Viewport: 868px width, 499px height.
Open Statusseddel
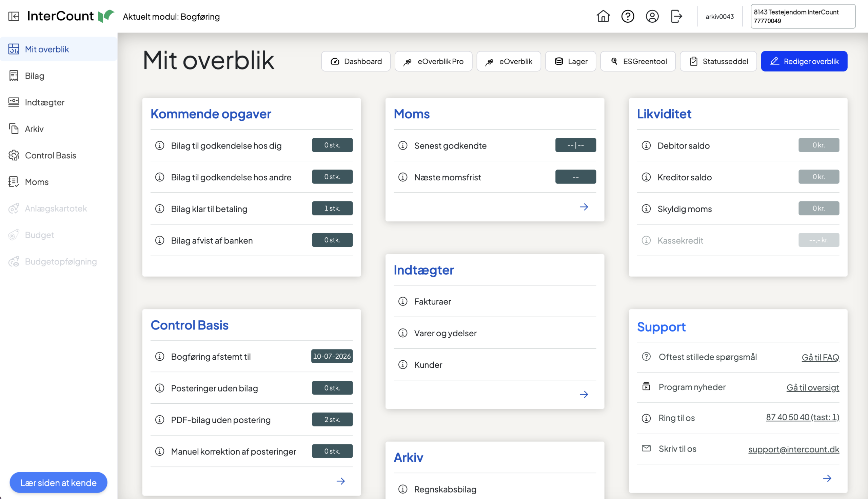point(718,61)
